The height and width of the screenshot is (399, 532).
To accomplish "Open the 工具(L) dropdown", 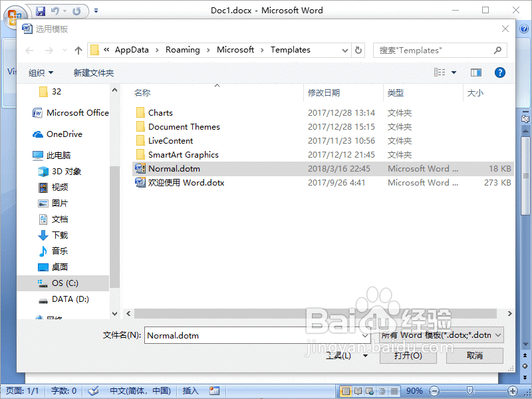I will tap(346, 356).
